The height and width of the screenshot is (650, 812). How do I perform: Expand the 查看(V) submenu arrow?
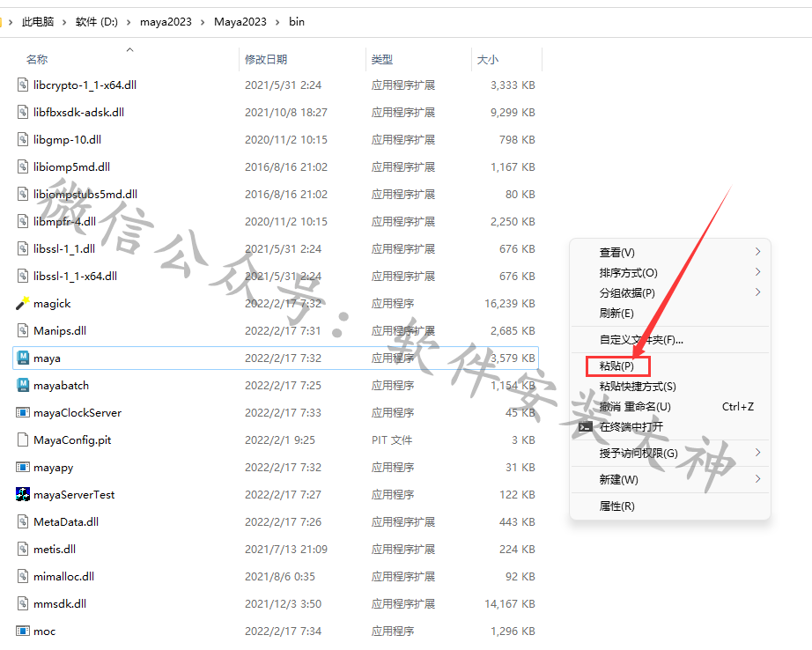[x=757, y=252]
